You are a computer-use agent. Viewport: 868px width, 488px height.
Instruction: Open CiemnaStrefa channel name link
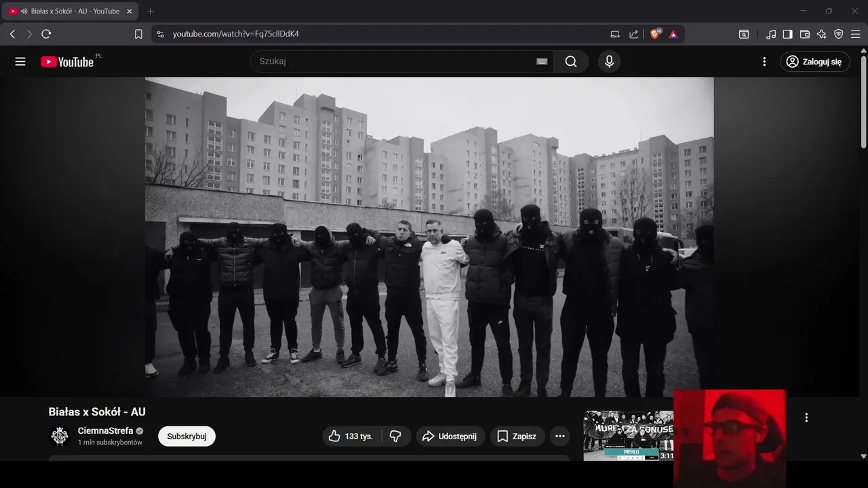click(x=105, y=431)
